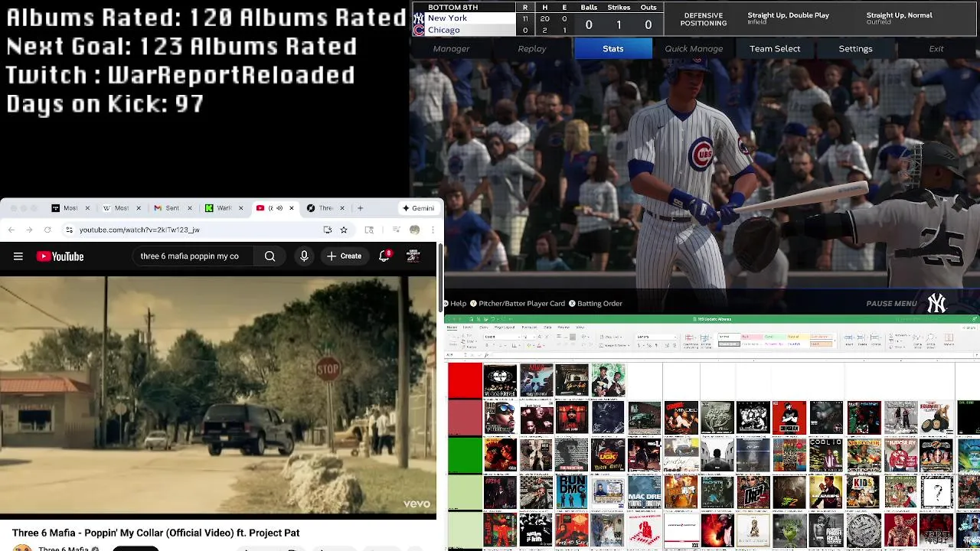Go to YouTube home via logo
The height and width of the screenshot is (551, 980).
[60, 256]
